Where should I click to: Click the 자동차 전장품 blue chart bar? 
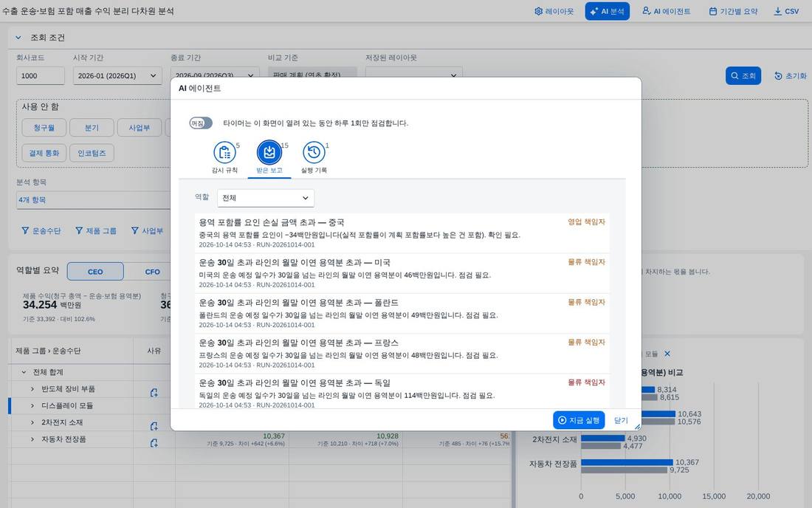[627, 462]
